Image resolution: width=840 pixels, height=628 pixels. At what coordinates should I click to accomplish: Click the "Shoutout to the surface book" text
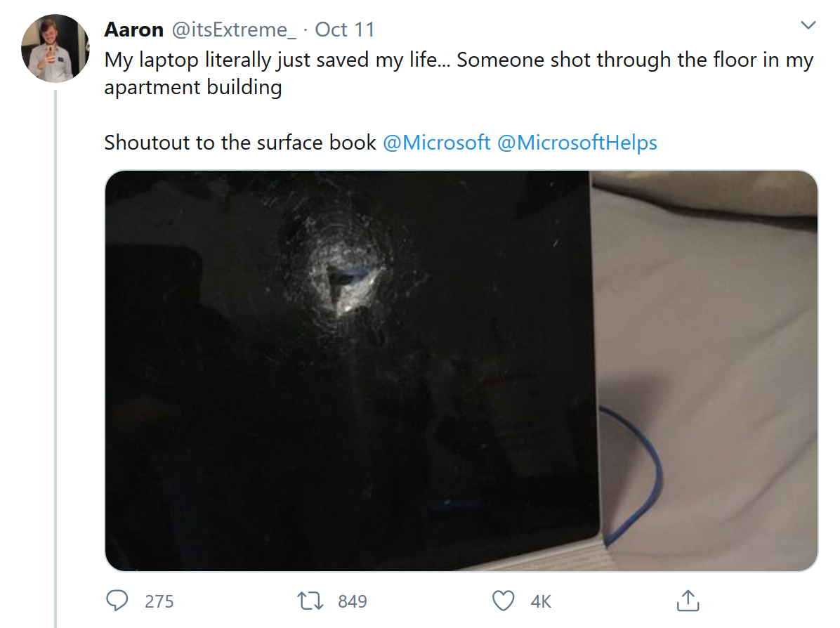[x=240, y=143]
